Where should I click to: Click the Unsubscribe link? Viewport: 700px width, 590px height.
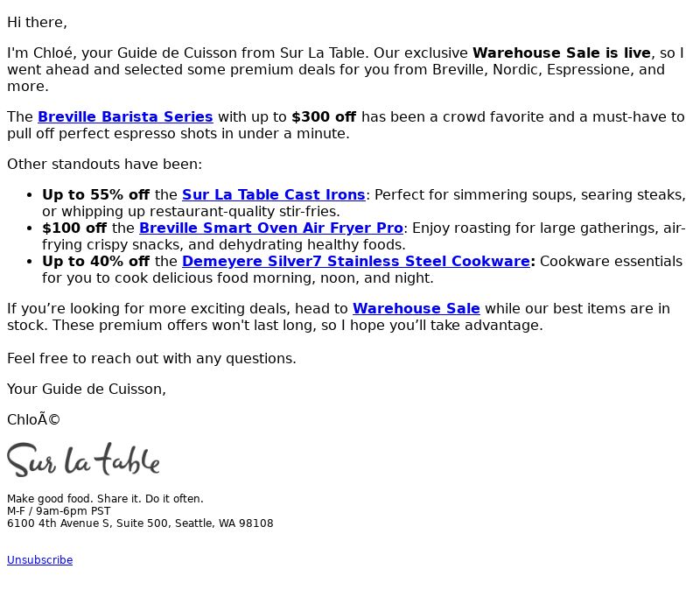point(39,560)
